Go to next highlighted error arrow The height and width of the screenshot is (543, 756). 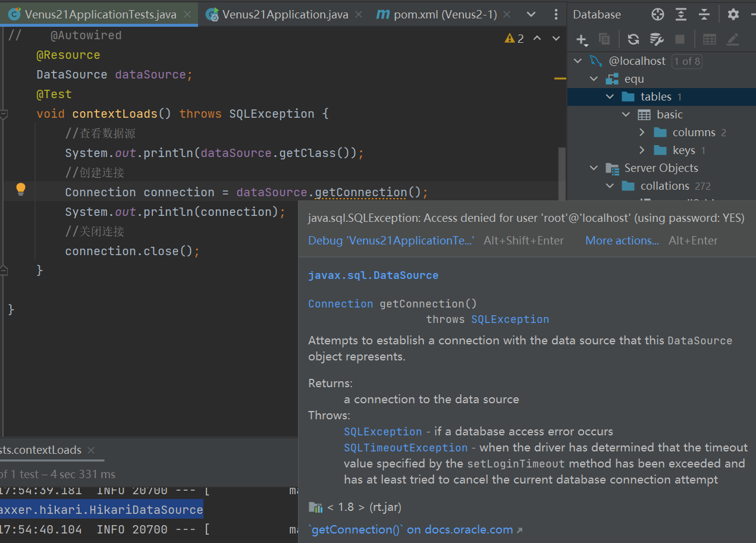pyautogui.click(x=556, y=39)
